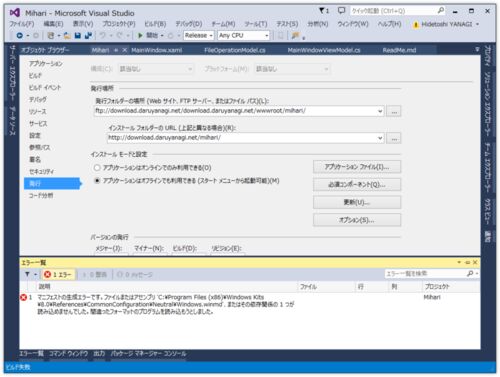Click the red error icon on row 1
This screenshot has height=377, width=500.
coord(23,297)
